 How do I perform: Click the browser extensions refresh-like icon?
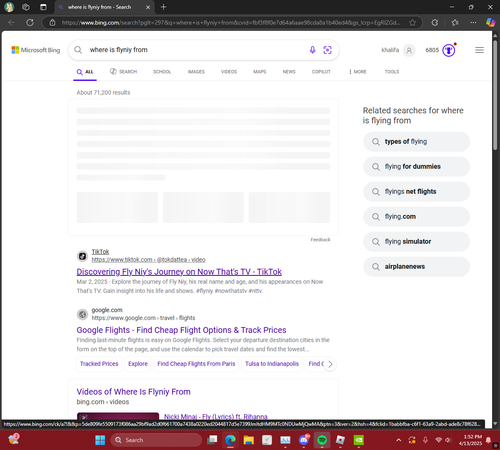435,22
